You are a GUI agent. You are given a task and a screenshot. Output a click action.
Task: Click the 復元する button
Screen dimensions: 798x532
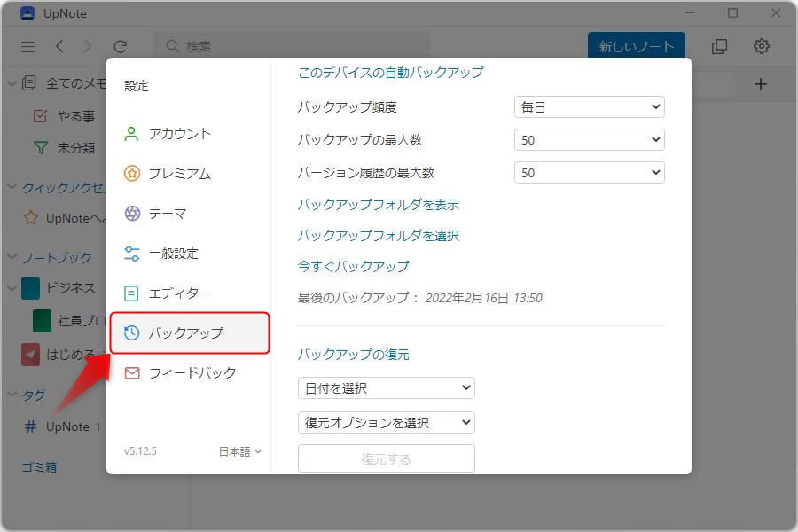(x=387, y=458)
